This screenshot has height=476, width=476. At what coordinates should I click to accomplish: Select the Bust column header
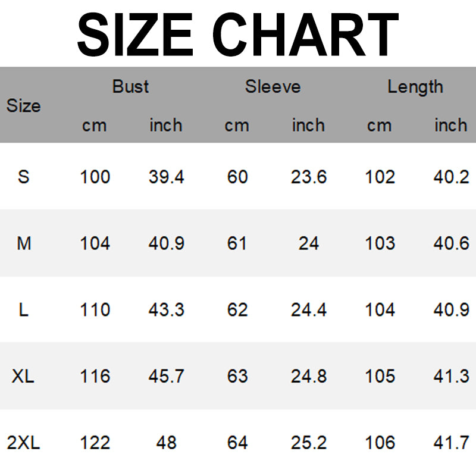pos(130,87)
